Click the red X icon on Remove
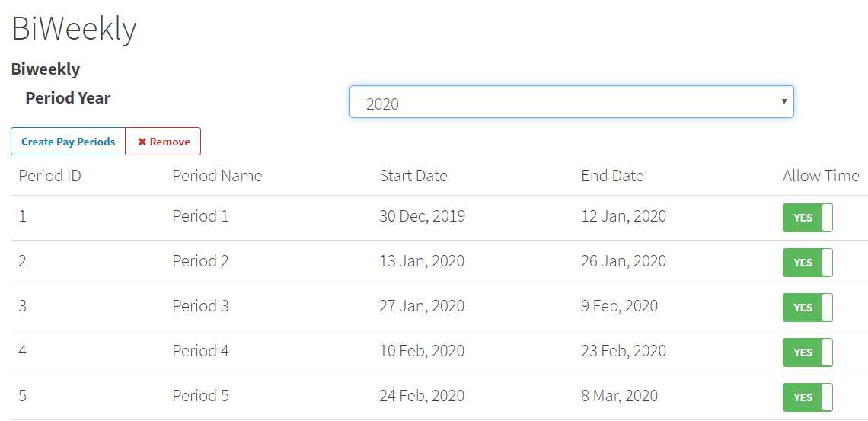 [142, 142]
